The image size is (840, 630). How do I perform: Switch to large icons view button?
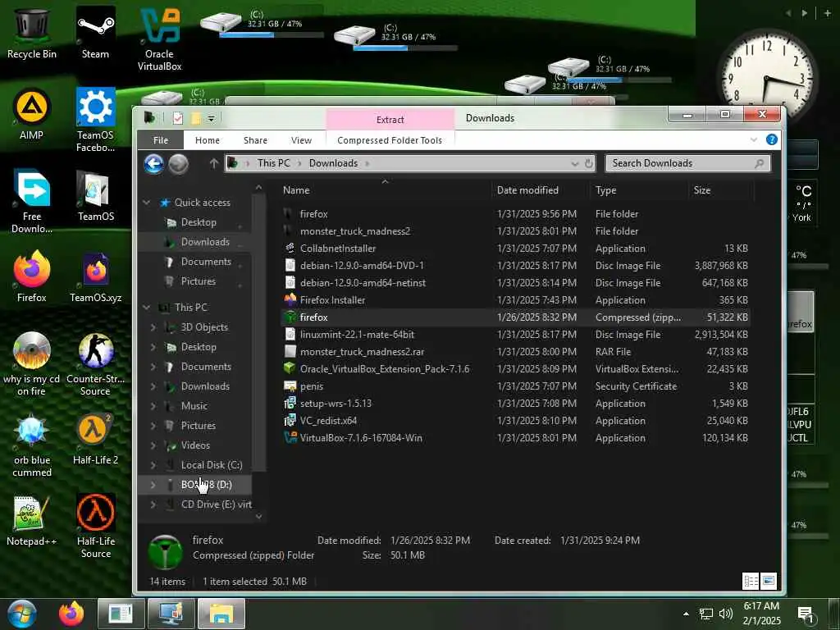click(x=768, y=581)
